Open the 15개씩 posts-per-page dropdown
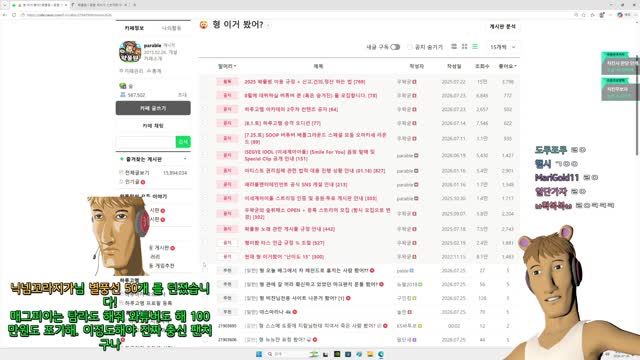This screenshot has width=640, height=360. click(503, 47)
